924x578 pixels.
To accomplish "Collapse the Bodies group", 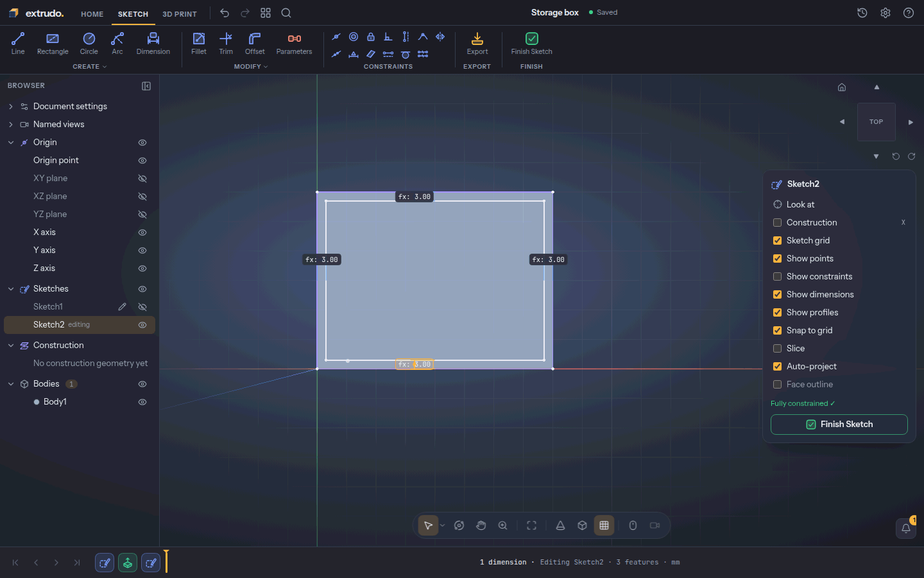I will pyautogui.click(x=11, y=384).
